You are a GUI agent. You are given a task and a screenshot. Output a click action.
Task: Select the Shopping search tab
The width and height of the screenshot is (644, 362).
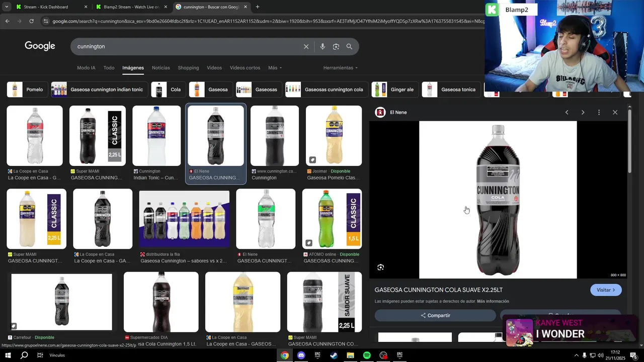pyautogui.click(x=188, y=68)
